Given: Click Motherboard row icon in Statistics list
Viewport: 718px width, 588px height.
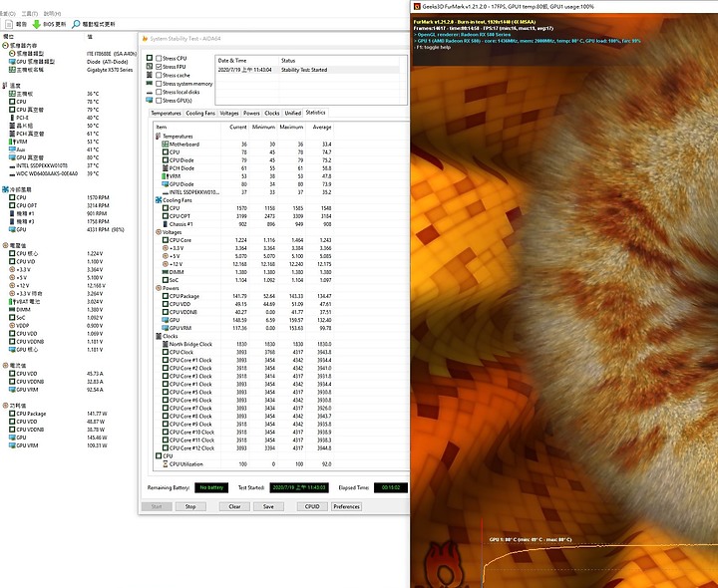Looking at the screenshot, I should pyautogui.click(x=166, y=145).
